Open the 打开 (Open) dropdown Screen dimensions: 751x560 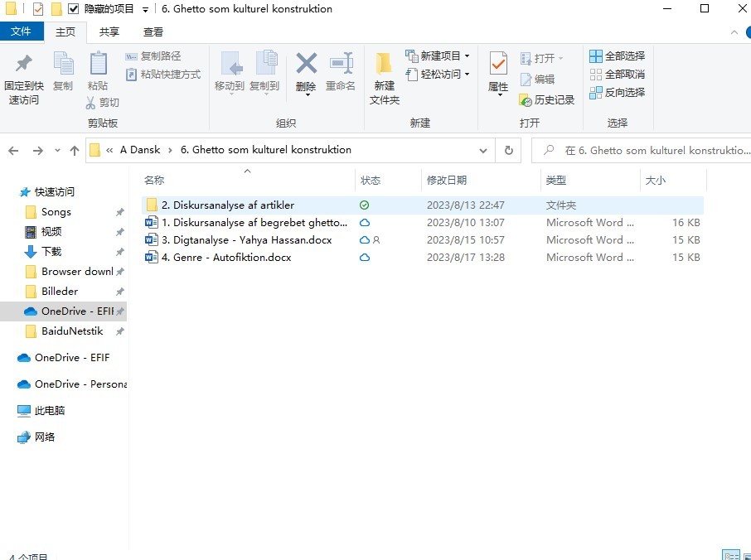[x=541, y=58]
